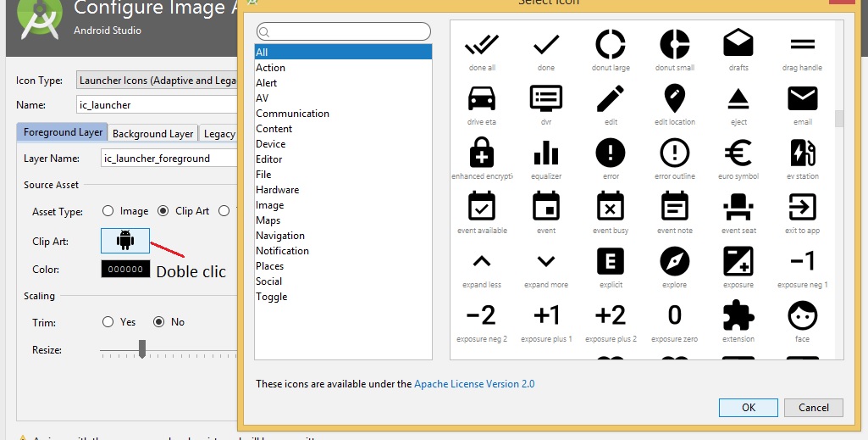Choose the Clip Art asset type radio

[163, 211]
